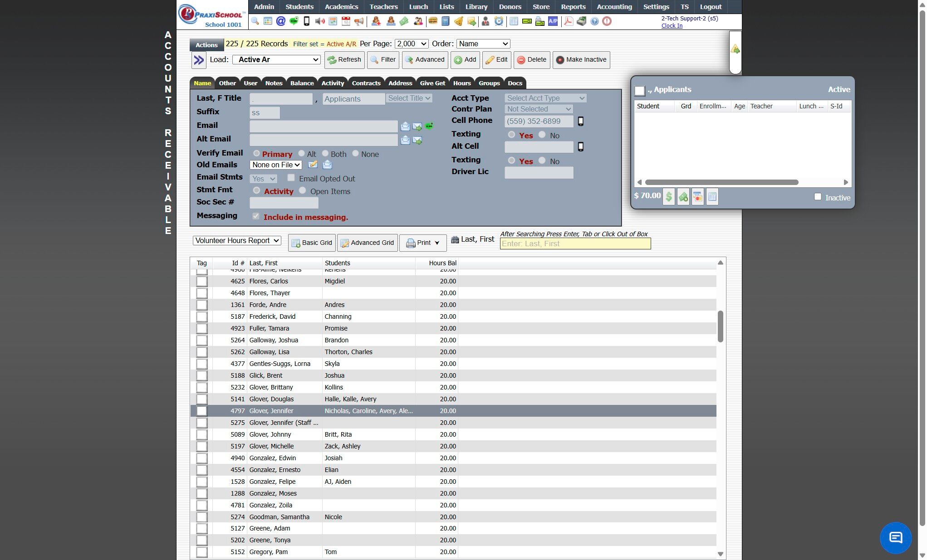The image size is (927, 560).
Task: Open the Volunteer Hours Report dropdown
Action: click(237, 241)
